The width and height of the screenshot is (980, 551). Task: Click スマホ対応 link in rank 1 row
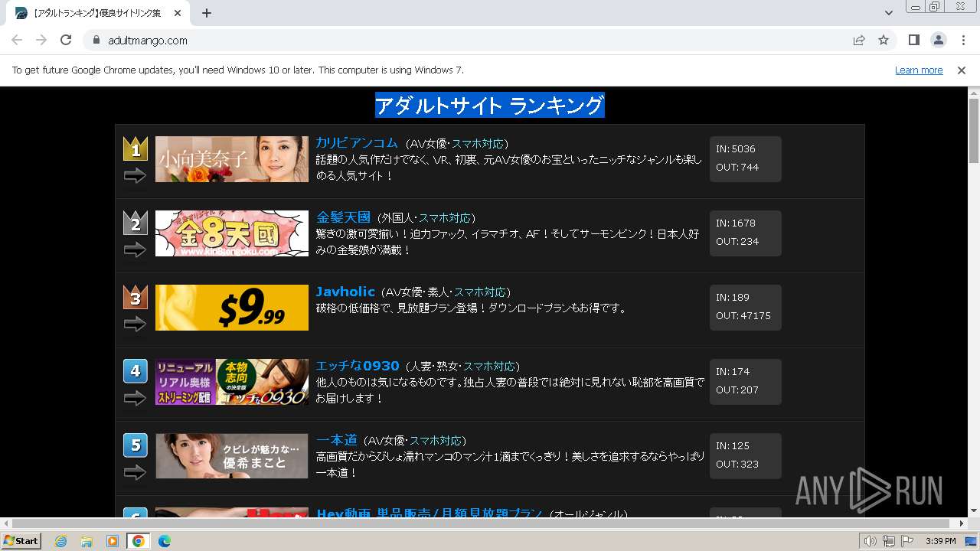click(x=478, y=144)
